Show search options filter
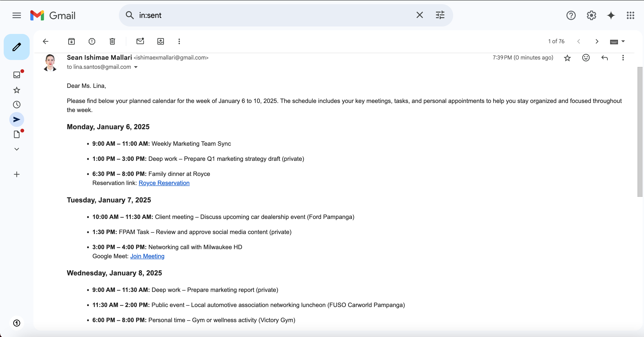 tap(440, 15)
